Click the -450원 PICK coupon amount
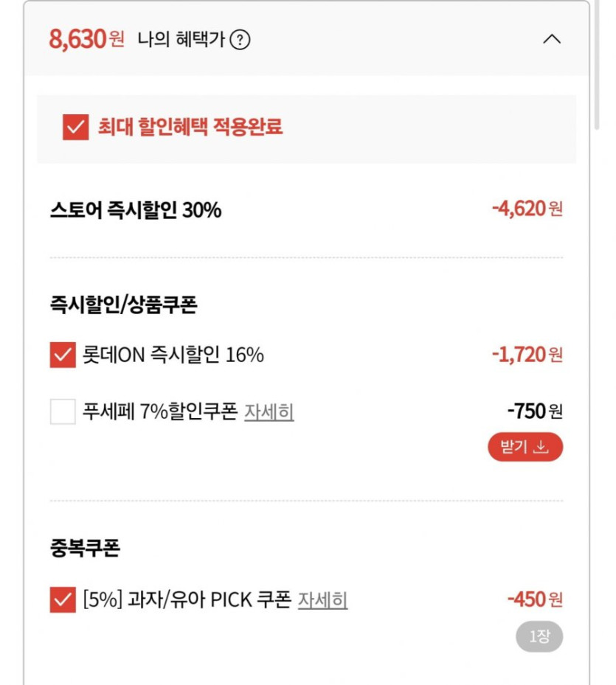 click(x=535, y=599)
